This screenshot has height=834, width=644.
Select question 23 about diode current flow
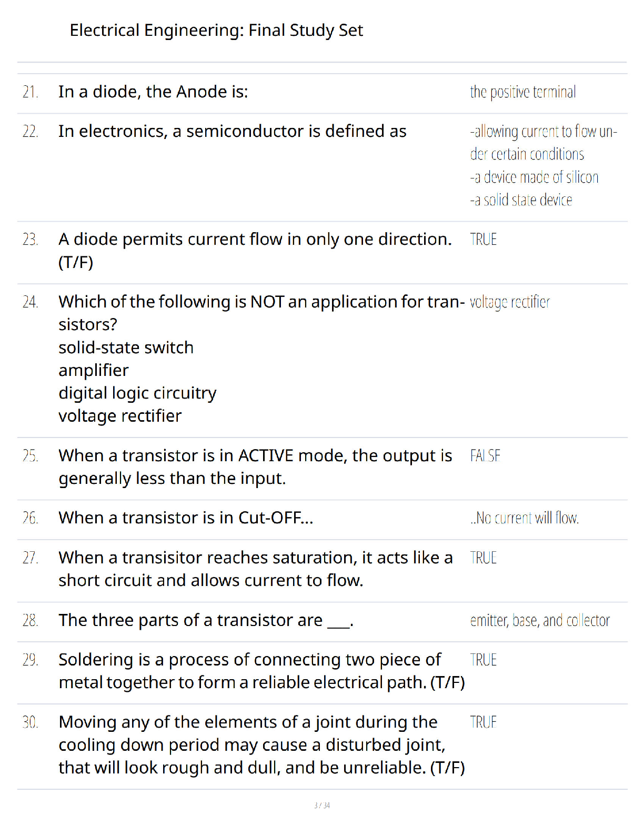tap(255, 251)
